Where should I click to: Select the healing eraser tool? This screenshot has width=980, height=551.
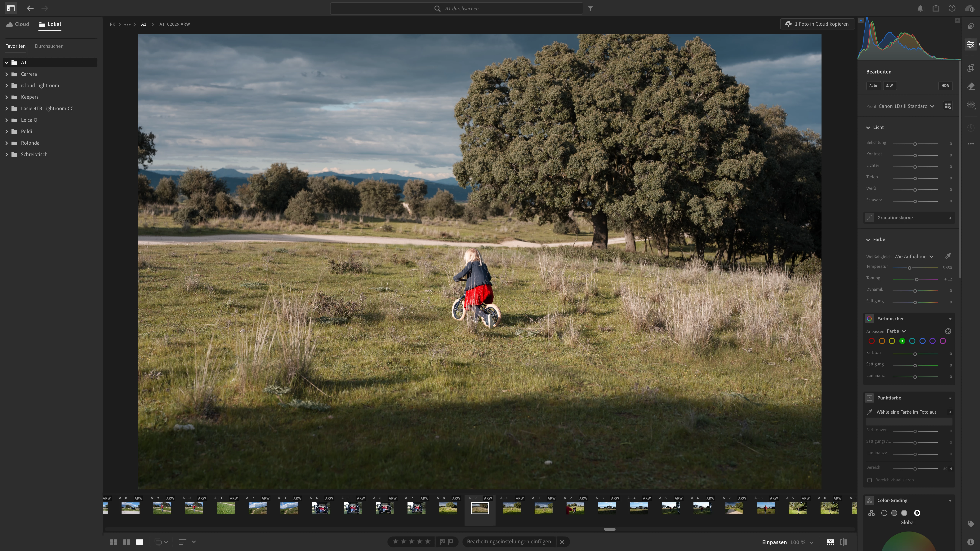click(x=970, y=86)
